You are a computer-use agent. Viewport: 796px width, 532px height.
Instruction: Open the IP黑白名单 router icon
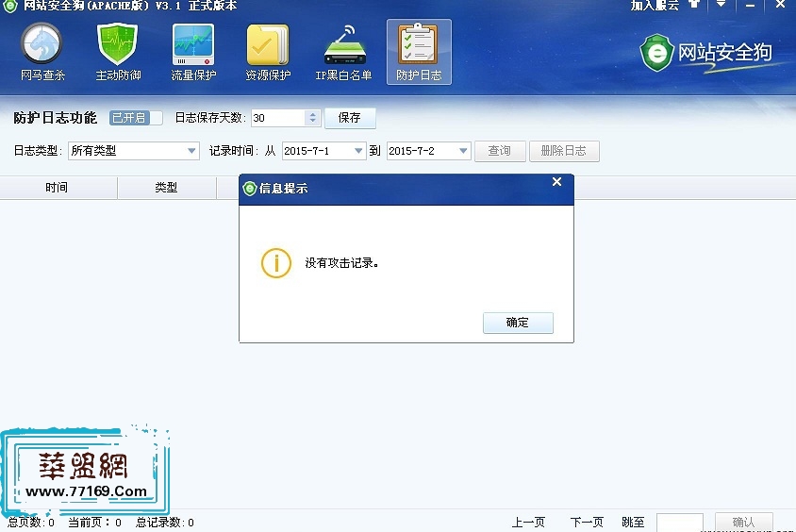(343, 53)
